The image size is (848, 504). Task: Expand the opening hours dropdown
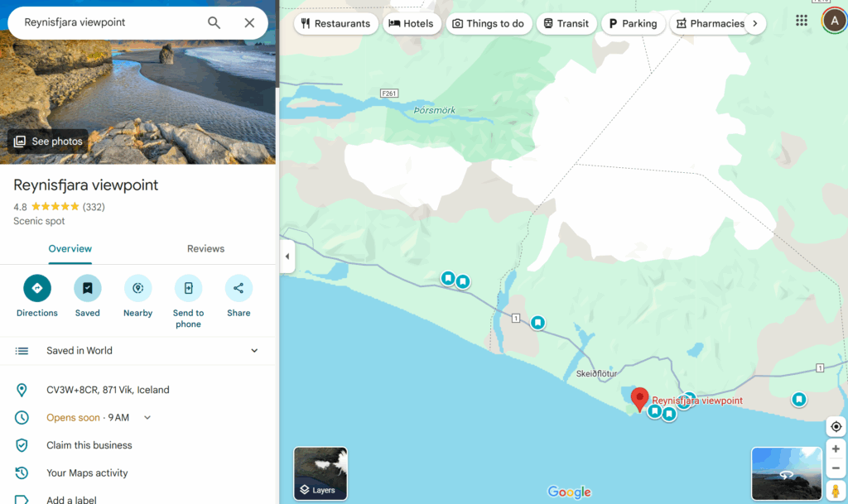(x=147, y=418)
